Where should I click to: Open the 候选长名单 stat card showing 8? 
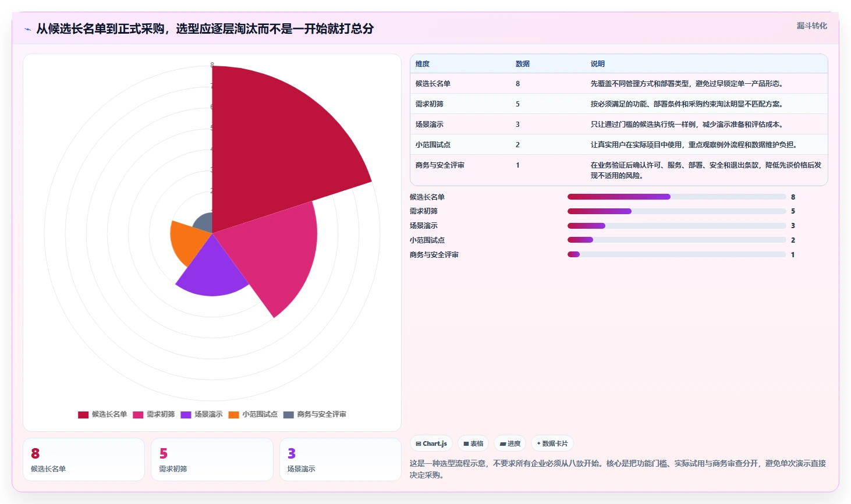click(x=84, y=460)
